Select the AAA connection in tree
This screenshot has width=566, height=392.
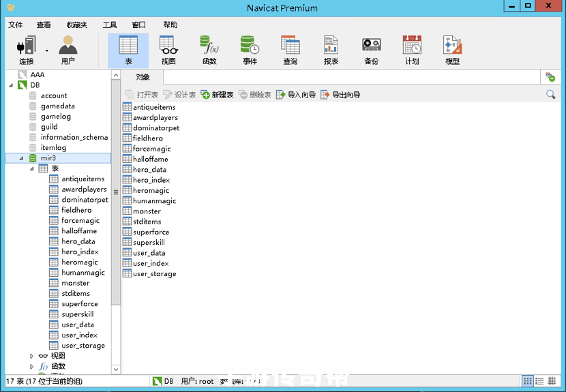[x=38, y=75]
